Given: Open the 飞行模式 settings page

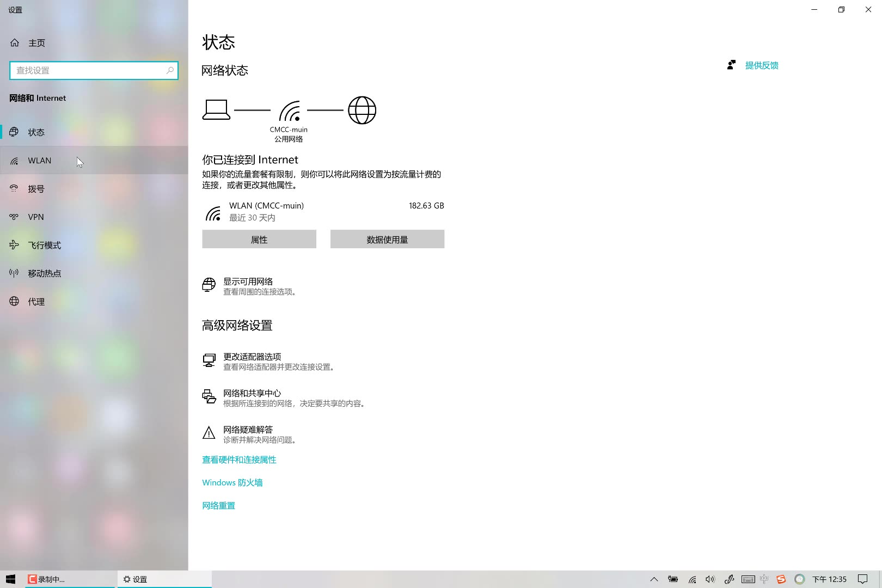Looking at the screenshot, I should pos(94,245).
